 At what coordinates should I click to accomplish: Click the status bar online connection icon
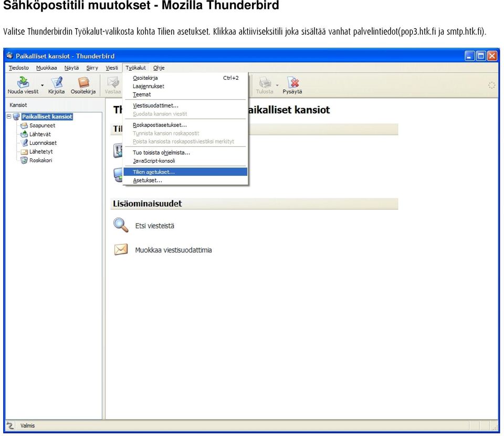10,426
